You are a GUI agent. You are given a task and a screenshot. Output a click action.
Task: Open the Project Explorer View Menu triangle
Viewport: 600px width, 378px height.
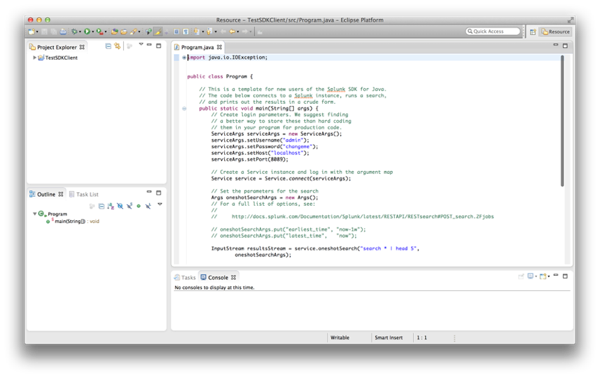click(141, 44)
